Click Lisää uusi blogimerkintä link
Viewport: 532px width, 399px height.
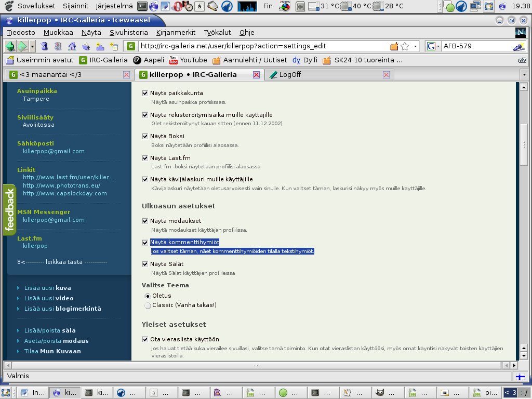63,309
